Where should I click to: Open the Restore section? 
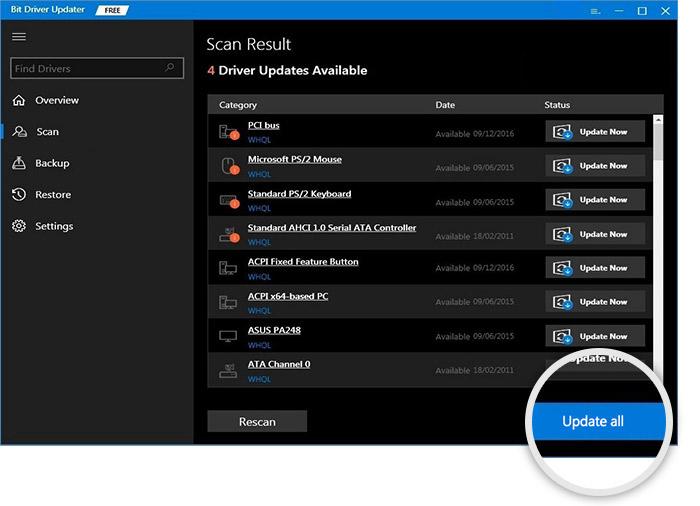[x=52, y=195]
